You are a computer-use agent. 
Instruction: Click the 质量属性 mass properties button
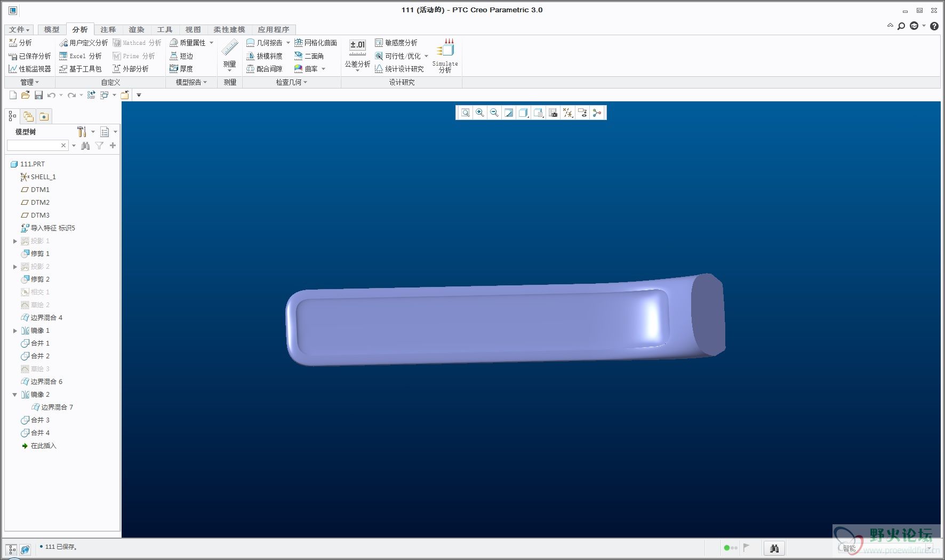tap(188, 43)
